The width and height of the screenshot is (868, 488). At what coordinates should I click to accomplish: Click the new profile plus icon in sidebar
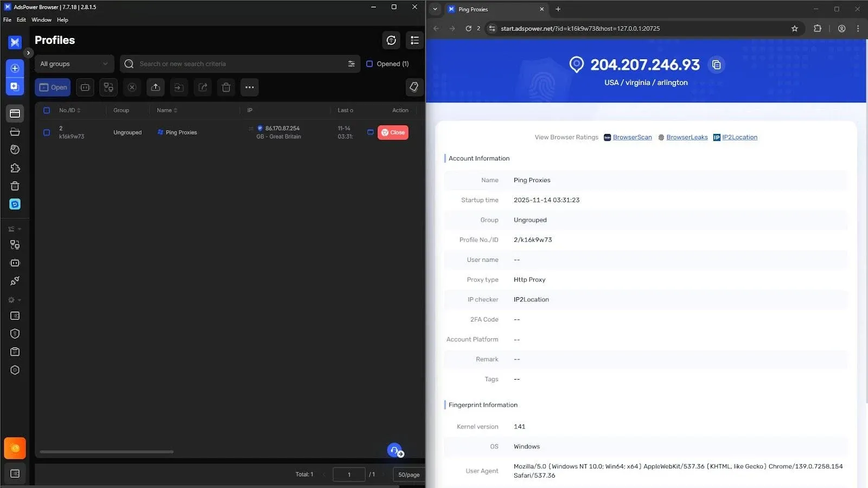(15, 68)
